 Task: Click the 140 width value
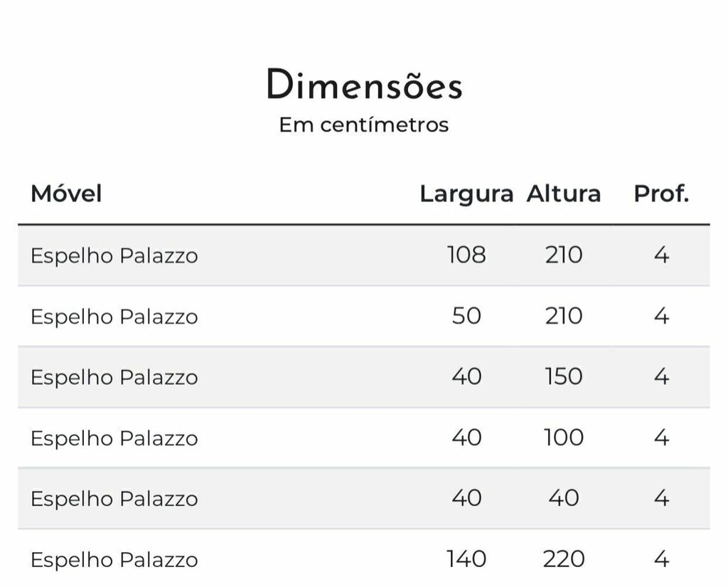[466, 559]
